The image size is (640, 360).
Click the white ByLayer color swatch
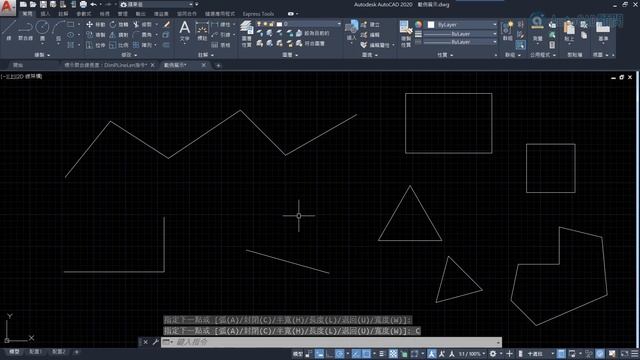click(431, 24)
